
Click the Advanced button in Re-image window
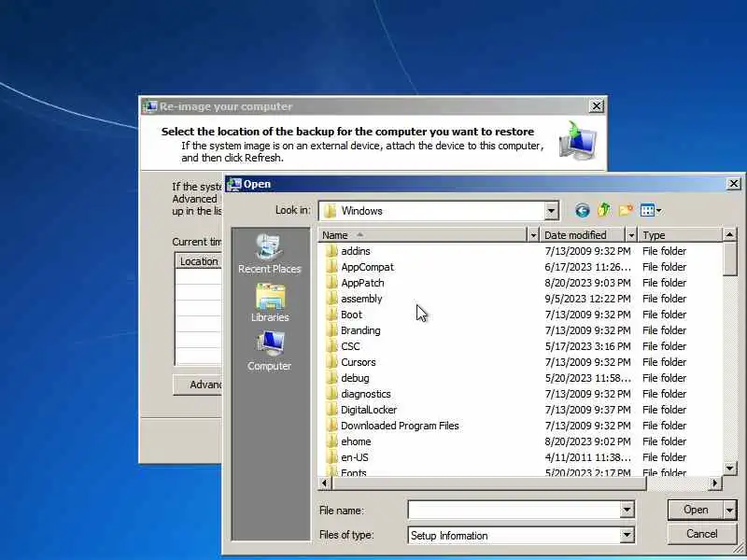[198, 385]
